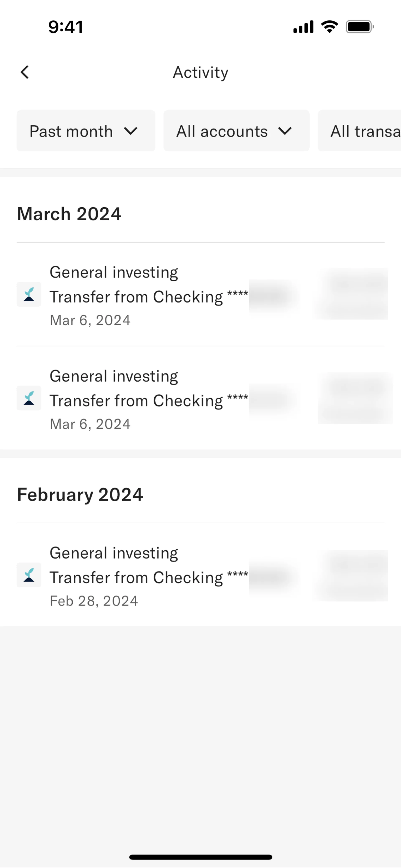Open the Past month filter dropdown
Image resolution: width=401 pixels, height=868 pixels.
tap(86, 131)
